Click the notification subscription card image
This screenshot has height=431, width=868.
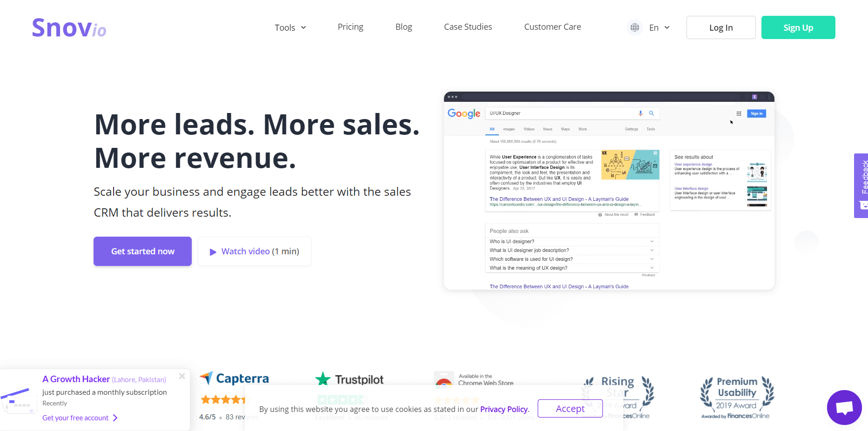[x=19, y=401]
